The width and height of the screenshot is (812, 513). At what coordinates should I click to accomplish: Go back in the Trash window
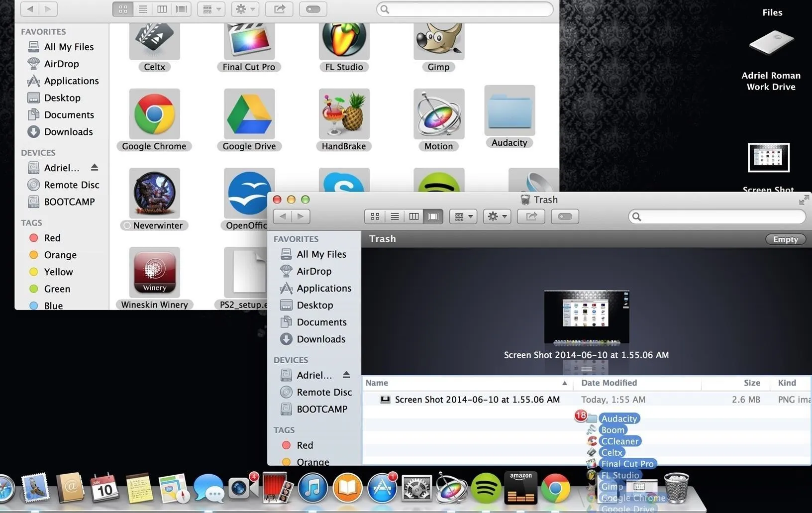283,216
